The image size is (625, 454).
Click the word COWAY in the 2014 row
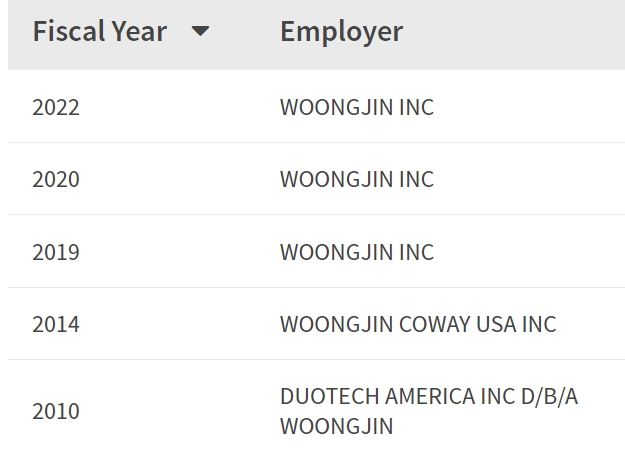(x=436, y=324)
